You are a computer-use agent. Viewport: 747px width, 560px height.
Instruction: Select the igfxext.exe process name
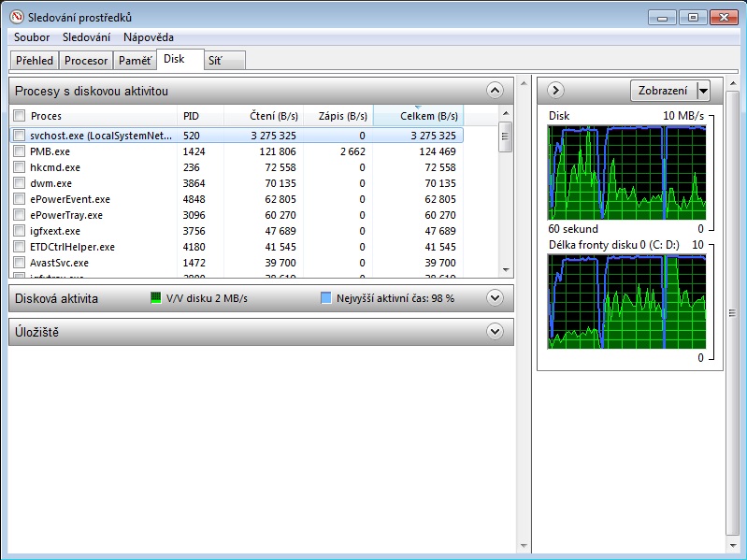click(55, 231)
